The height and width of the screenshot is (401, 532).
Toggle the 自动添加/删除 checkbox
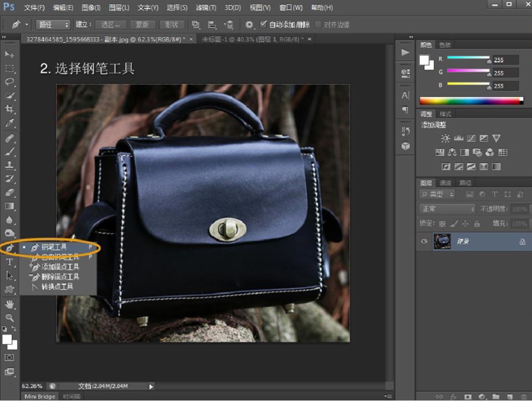(x=263, y=25)
